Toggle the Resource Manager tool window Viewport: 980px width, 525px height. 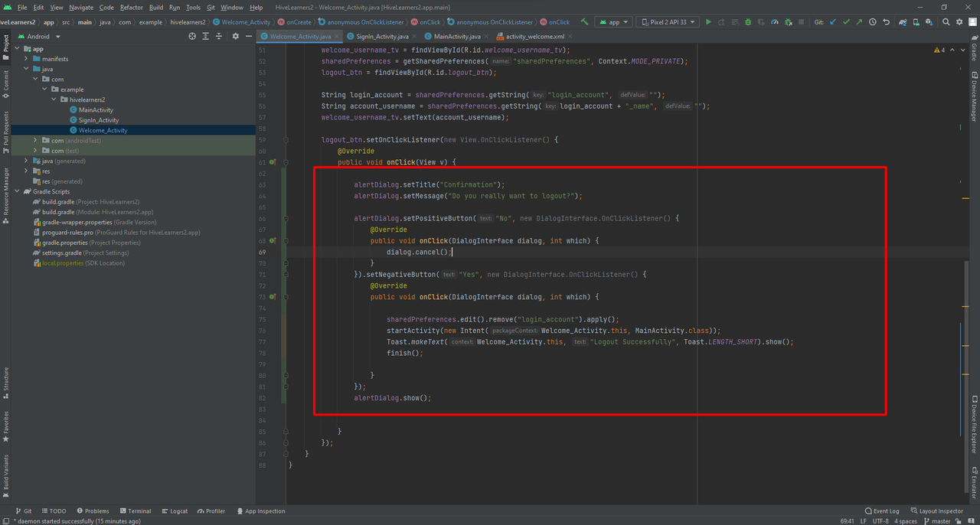(5, 196)
